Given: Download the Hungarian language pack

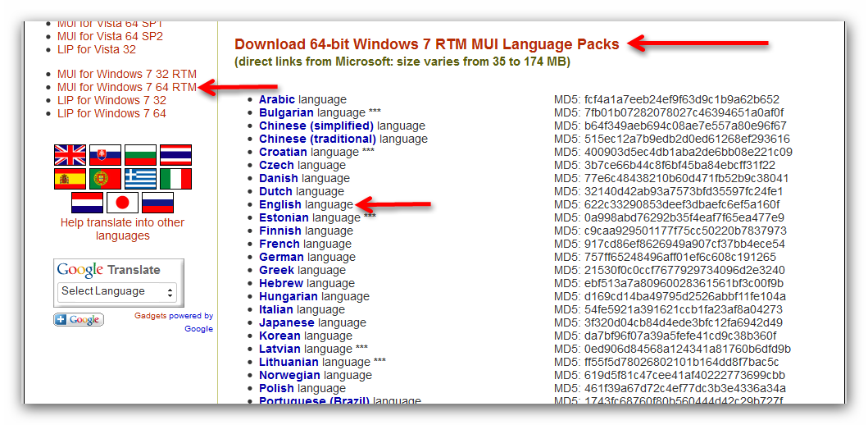Looking at the screenshot, I should pos(289,296).
